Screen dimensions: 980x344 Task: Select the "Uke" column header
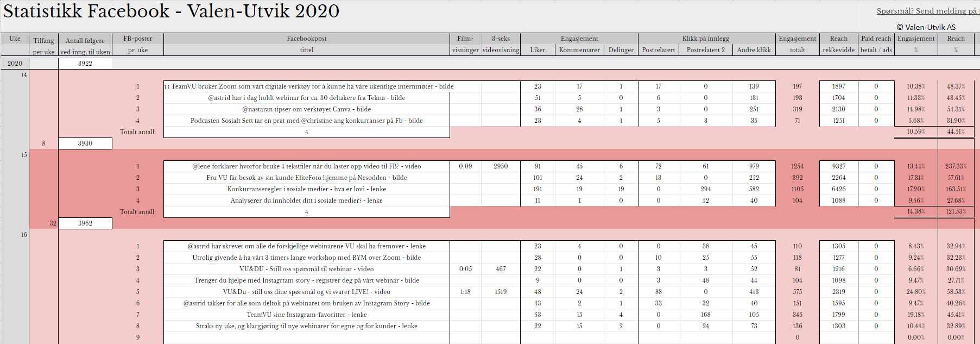tap(15, 39)
